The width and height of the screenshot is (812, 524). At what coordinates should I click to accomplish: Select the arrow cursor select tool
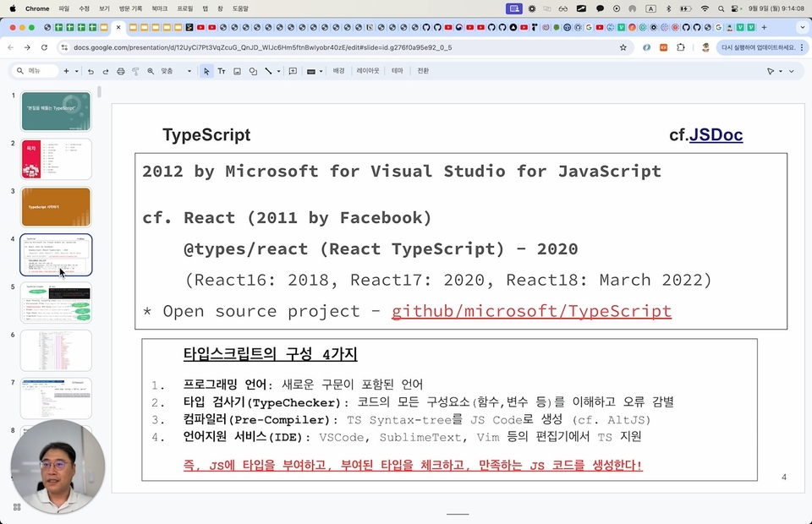tap(206, 71)
